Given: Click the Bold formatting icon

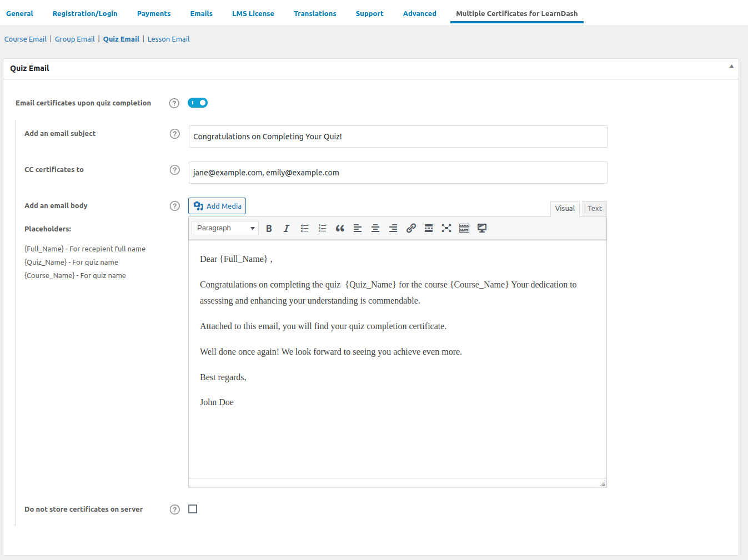Looking at the screenshot, I should tap(269, 228).
